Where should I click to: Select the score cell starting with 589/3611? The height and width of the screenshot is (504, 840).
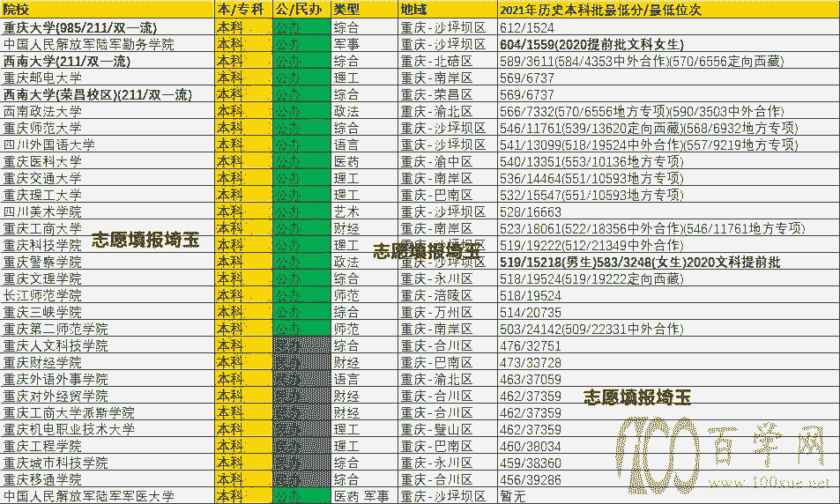tap(669, 61)
